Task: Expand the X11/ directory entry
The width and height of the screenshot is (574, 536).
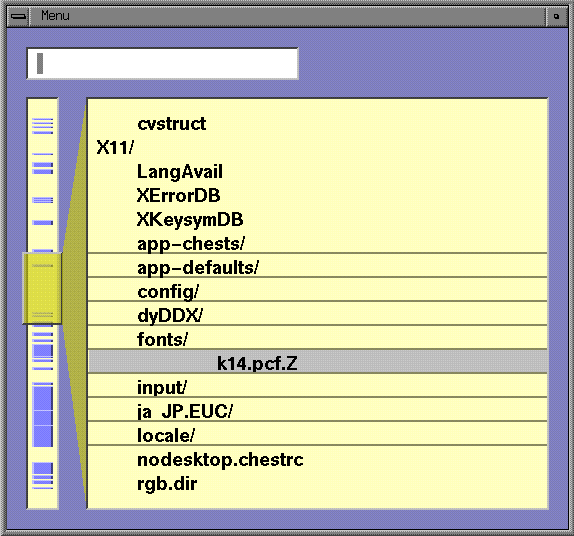Action: tap(115, 148)
